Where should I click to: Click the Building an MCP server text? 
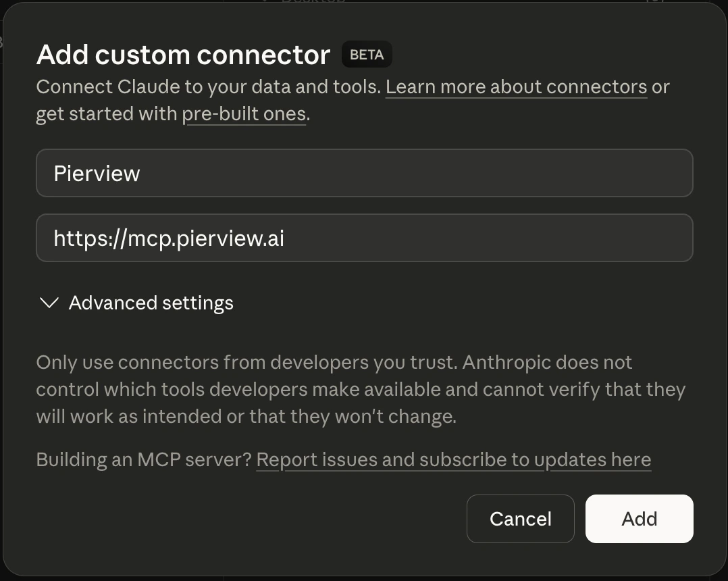tap(143, 459)
